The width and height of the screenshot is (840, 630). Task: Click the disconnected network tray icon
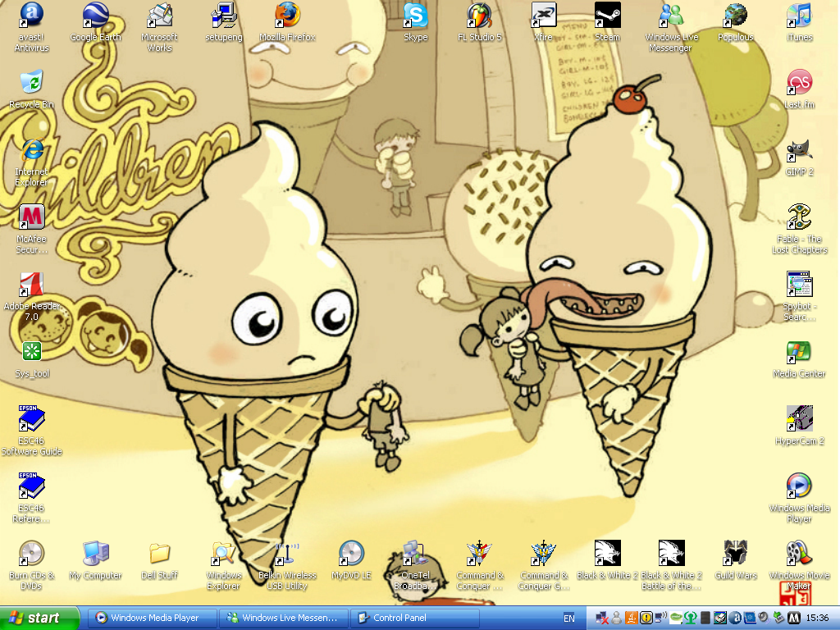click(x=602, y=619)
